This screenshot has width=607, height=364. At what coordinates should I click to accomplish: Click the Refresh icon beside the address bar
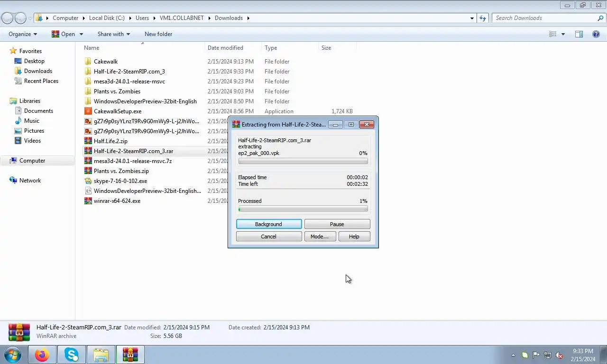coord(483,18)
